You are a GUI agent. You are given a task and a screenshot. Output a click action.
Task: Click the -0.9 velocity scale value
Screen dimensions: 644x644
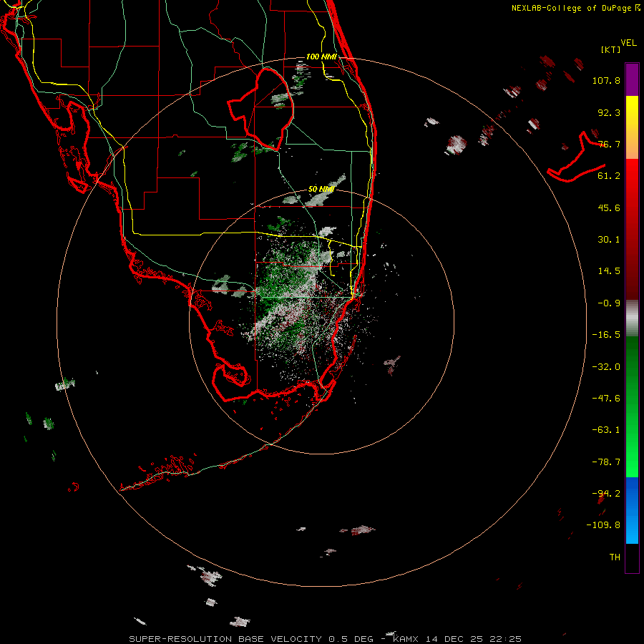pos(609,303)
